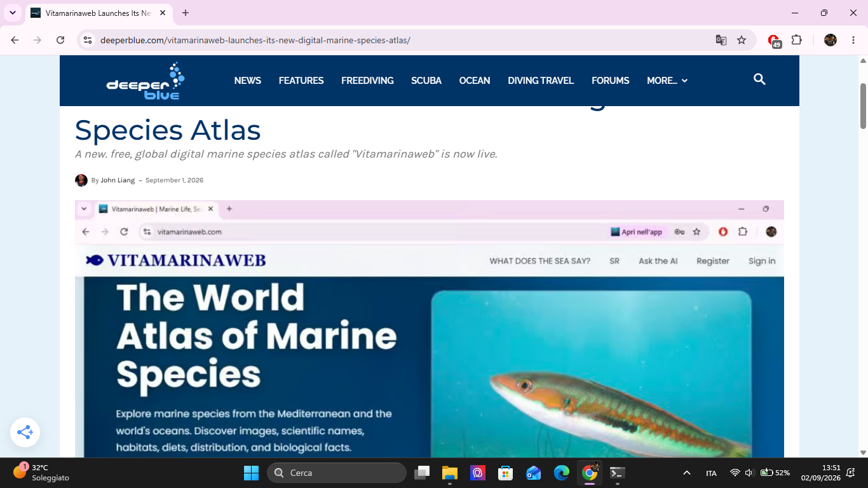Click the ITA language indicator
The height and width of the screenshot is (488, 868).
712,473
